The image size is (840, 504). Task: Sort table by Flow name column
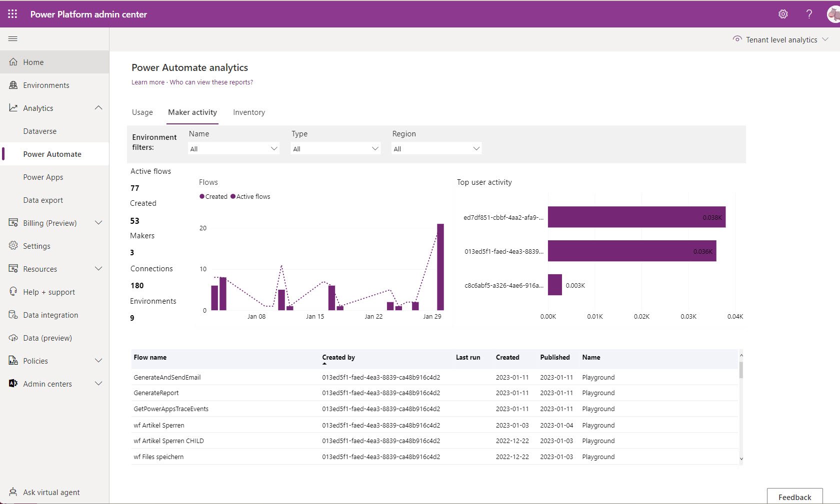(x=150, y=357)
